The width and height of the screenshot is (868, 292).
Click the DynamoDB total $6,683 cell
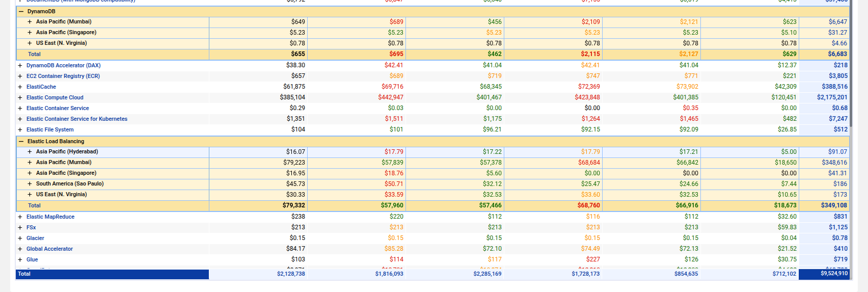[837, 54]
